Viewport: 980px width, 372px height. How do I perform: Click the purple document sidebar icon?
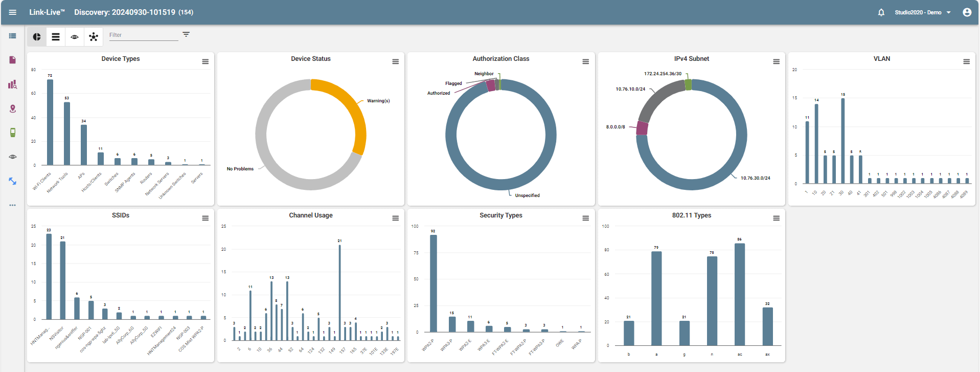[12, 60]
